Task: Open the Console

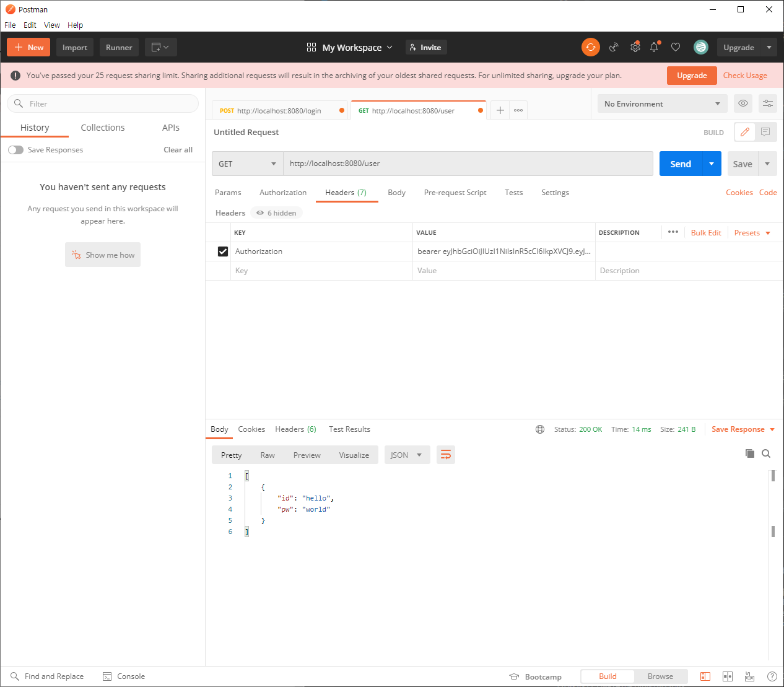Action: click(x=124, y=676)
